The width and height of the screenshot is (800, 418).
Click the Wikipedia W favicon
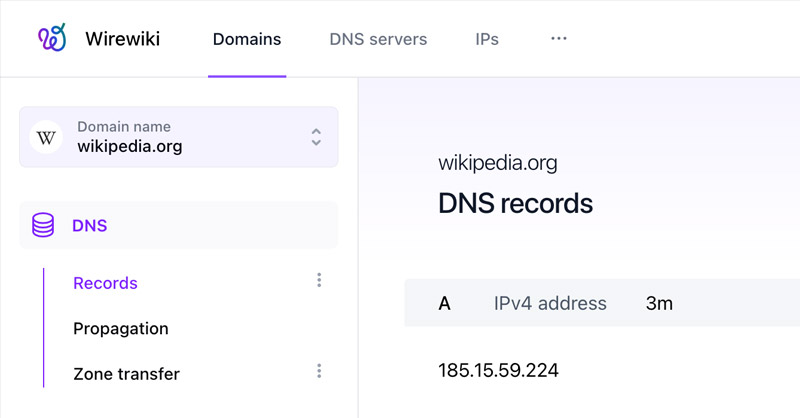click(46, 137)
